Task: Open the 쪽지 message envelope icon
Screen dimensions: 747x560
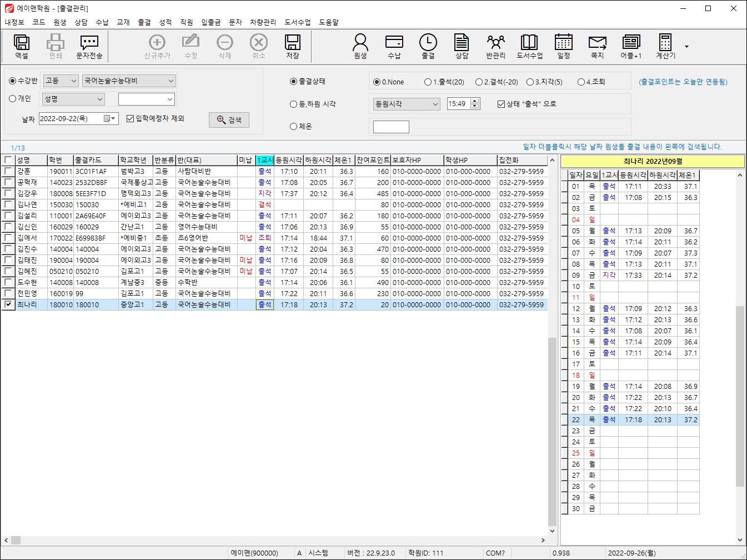Action: (598, 46)
